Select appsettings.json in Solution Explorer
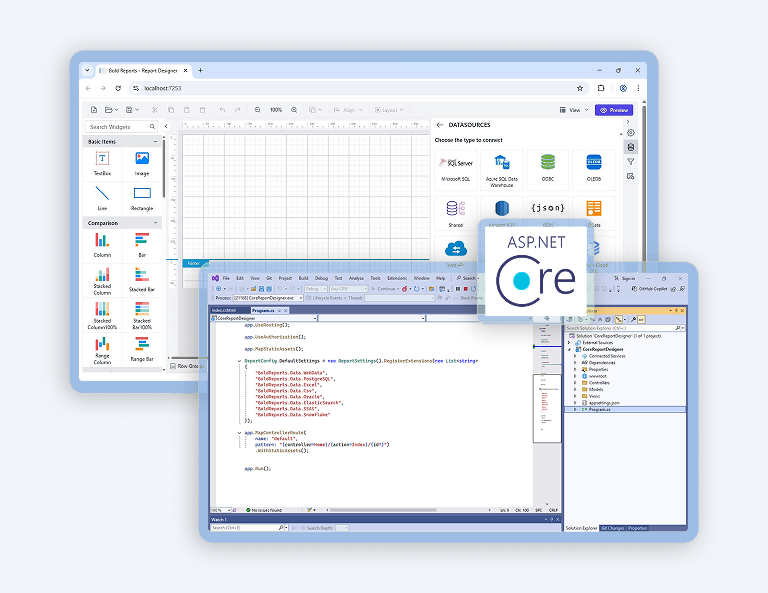The height and width of the screenshot is (593, 768). 604,403
